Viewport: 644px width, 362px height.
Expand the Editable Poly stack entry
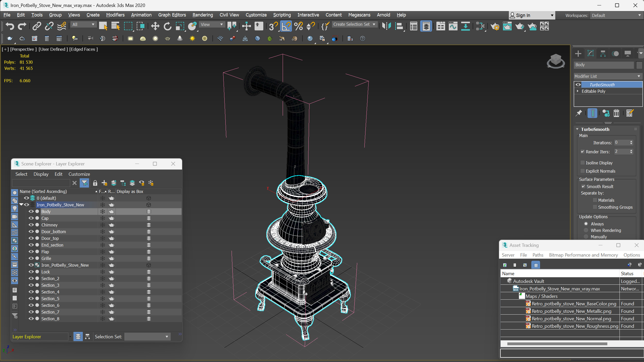click(577, 91)
